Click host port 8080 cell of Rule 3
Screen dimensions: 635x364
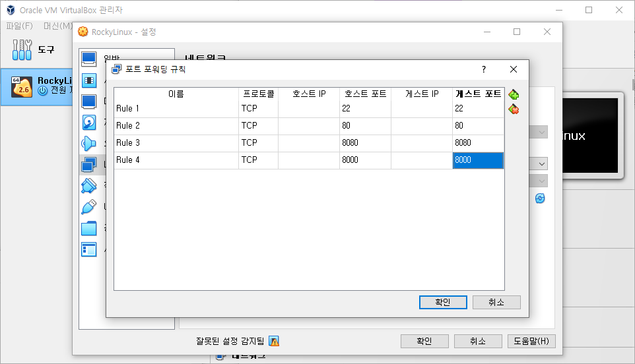pyautogui.click(x=365, y=143)
